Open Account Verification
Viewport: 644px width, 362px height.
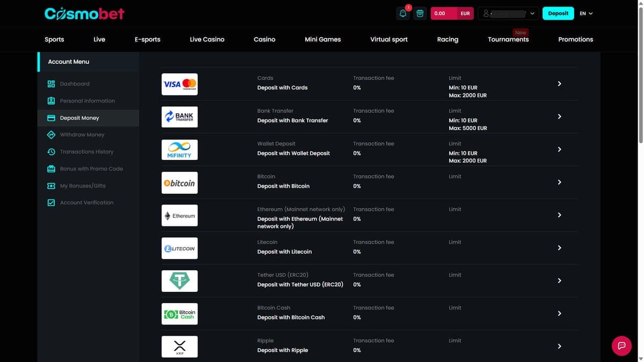(87, 203)
